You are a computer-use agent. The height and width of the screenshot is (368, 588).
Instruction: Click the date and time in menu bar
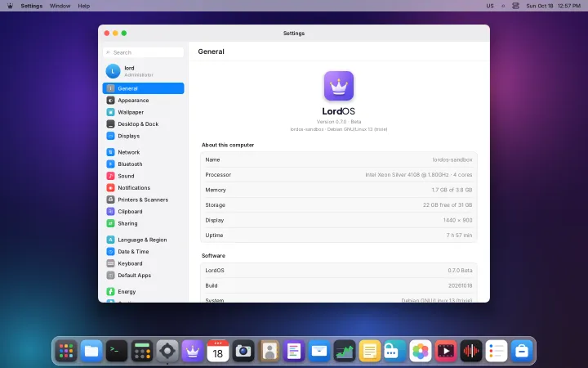553,6
